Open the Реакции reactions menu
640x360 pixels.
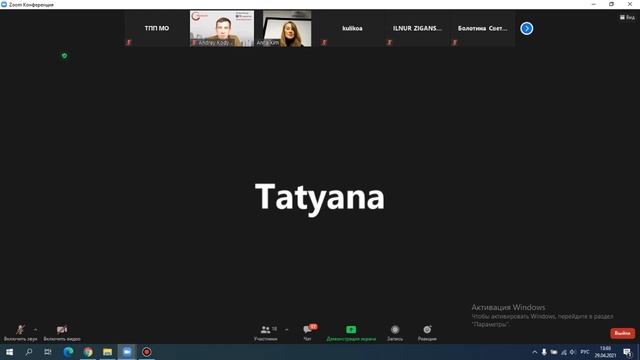(427, 333)
